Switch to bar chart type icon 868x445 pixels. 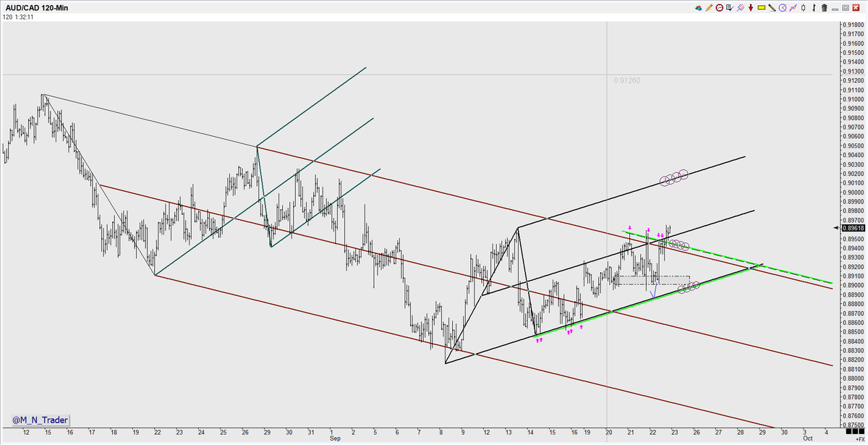click(814, 7)
